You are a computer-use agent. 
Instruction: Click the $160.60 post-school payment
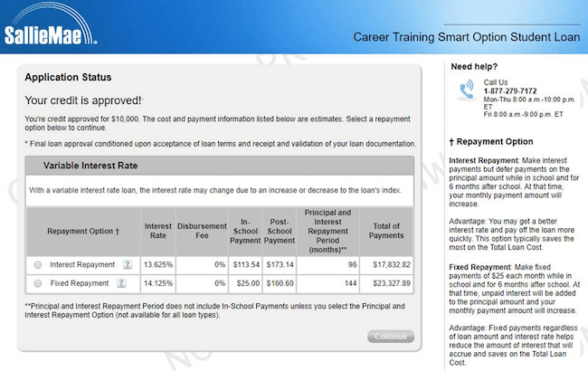(280, 283)
